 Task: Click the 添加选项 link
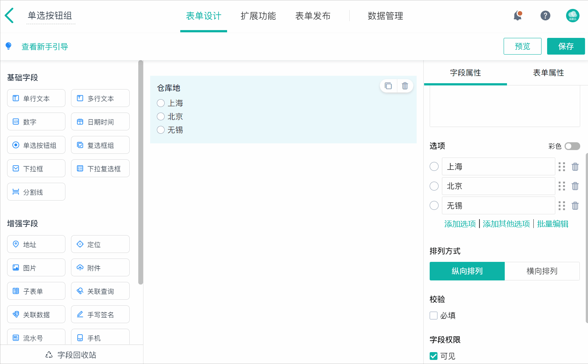tap(460, 224)
